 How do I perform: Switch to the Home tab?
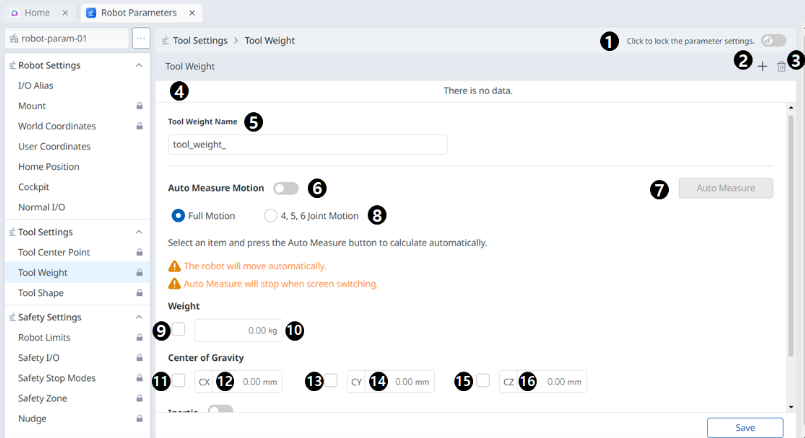click(x=36, y=13)
